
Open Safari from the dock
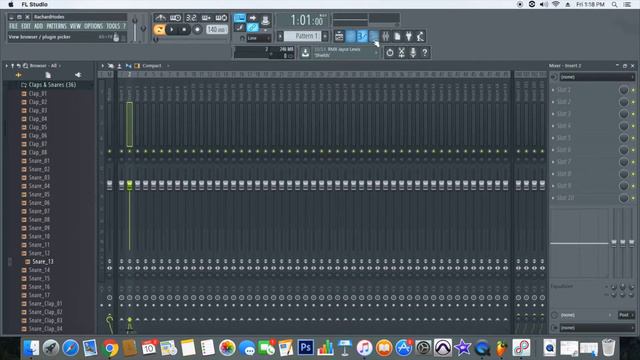pos(70,348)
